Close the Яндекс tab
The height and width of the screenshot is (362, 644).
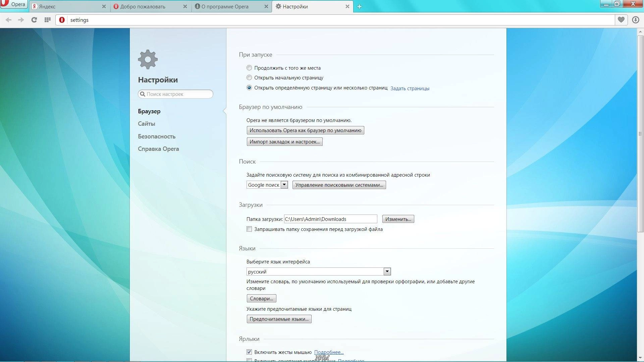(x=104, y=6)
